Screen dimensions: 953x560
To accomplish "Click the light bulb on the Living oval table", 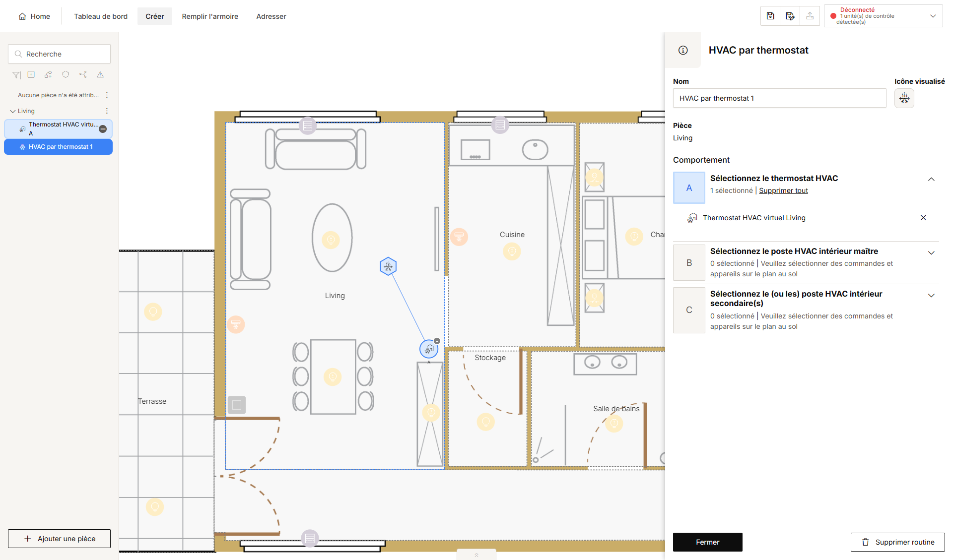I will coord(331,240).
